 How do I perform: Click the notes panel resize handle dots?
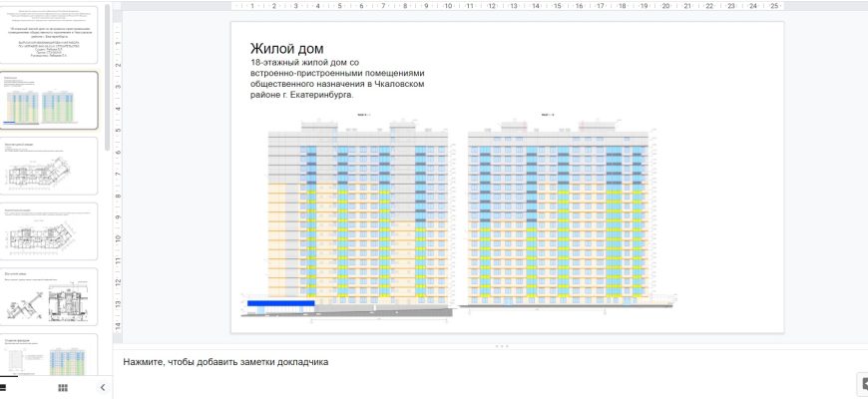coord(502,346)
